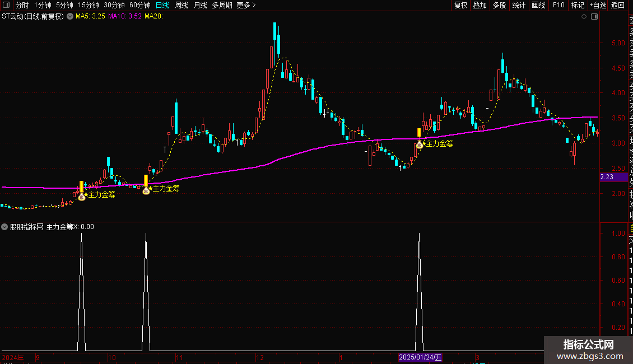Screen dimensions: 633x364
Task: Click the 叠加 overlay button
Action: click(480, 5)
